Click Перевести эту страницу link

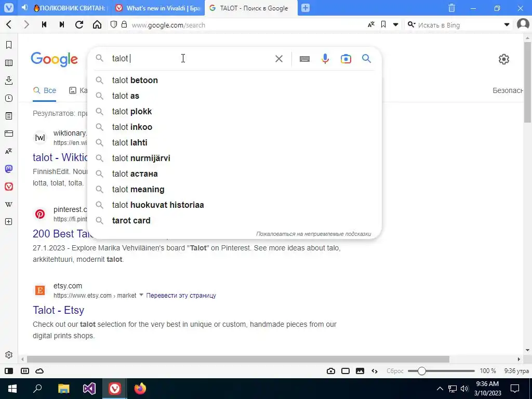click(x=181, y=295)
